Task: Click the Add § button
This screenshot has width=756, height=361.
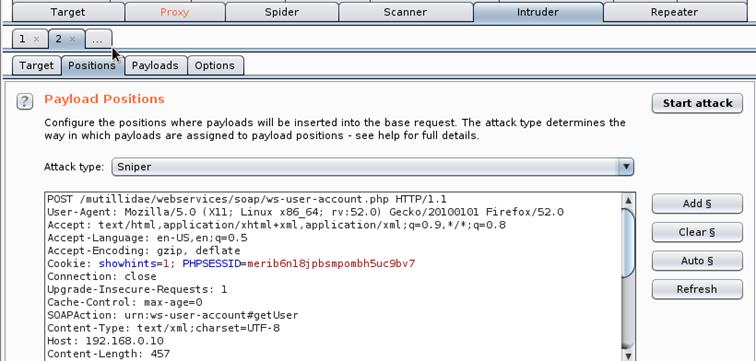Action: 697,203
